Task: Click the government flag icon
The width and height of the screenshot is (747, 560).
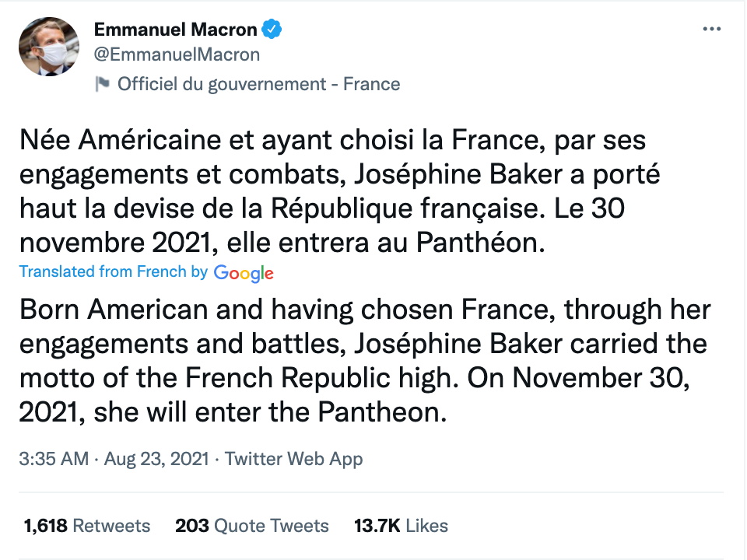Action: point(102,84)
